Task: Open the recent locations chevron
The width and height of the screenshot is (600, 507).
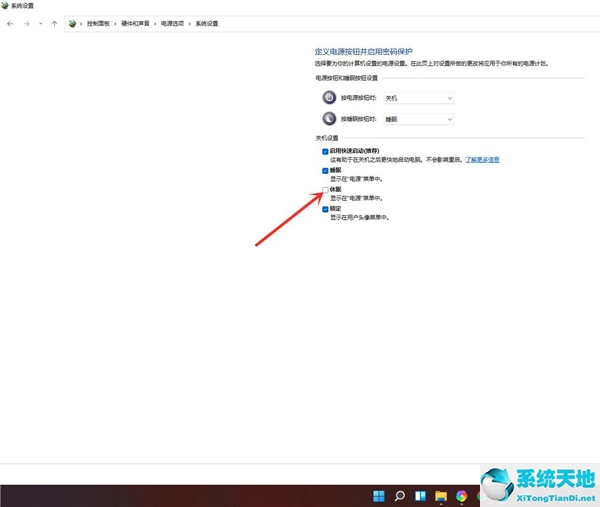Action: 41,24
